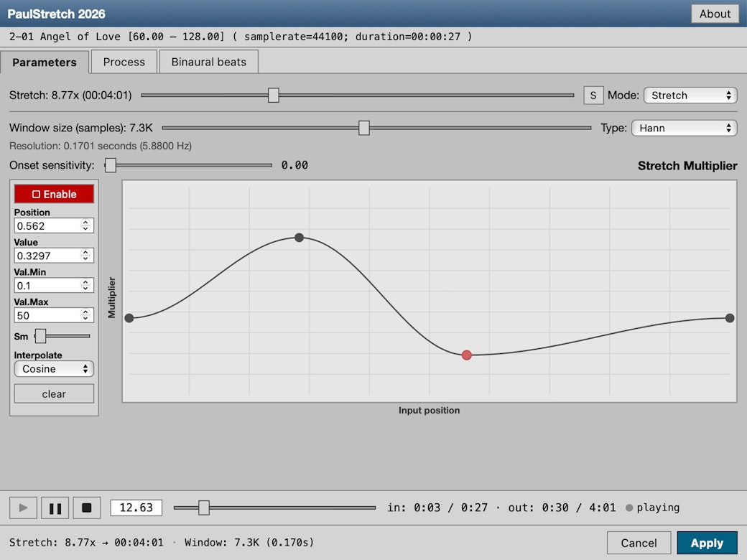Screen dimensions: 747x560
Task: Click the status bar Stretch: 8.77x text
Action: [86, 542]
